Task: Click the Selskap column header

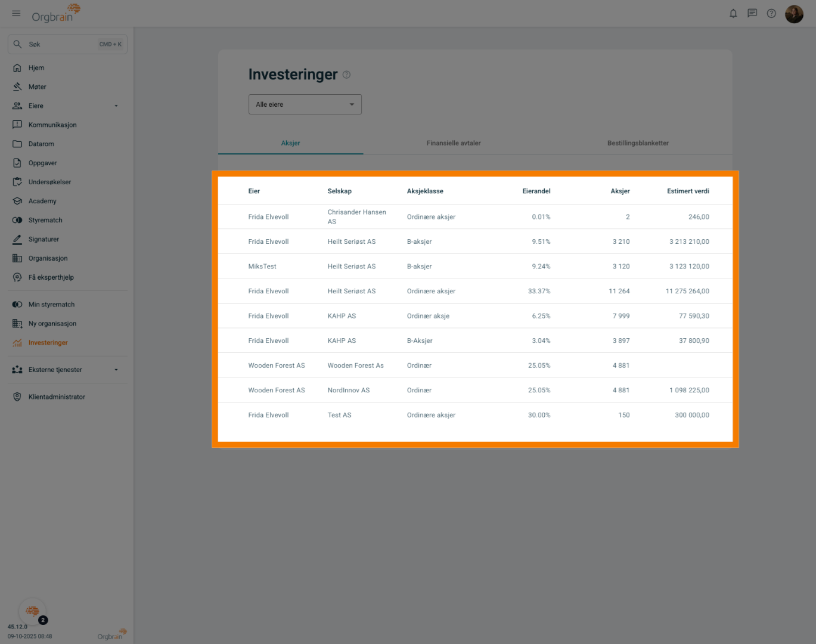Action: pyautogui.click(x=340, y=191)
